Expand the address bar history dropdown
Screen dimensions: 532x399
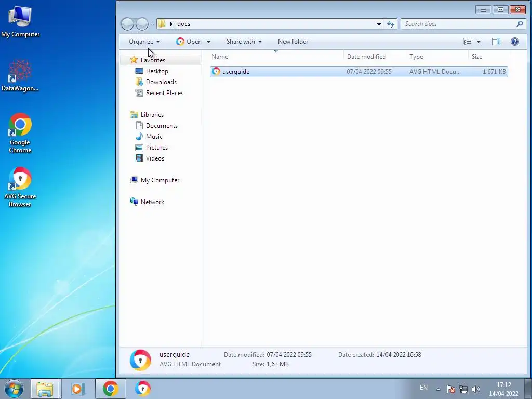click(379, 24)
